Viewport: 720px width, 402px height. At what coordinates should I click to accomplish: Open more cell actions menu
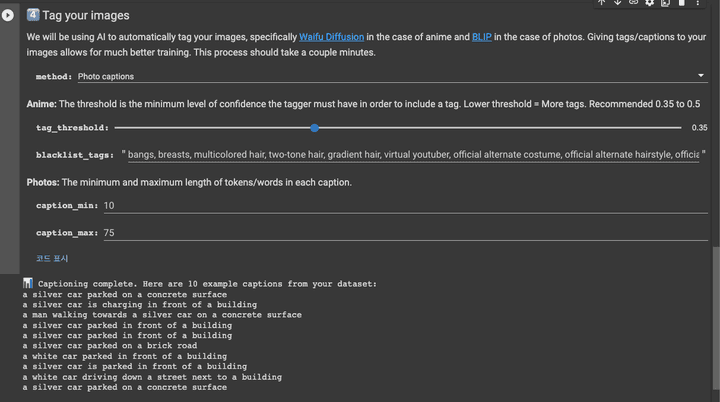pos(698,3)
